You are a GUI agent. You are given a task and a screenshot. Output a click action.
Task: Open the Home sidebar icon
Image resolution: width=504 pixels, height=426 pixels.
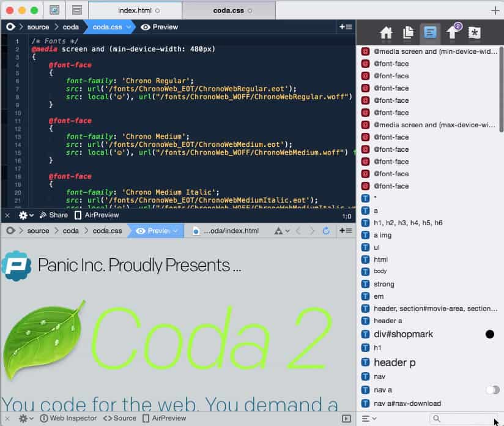point(386,32)
